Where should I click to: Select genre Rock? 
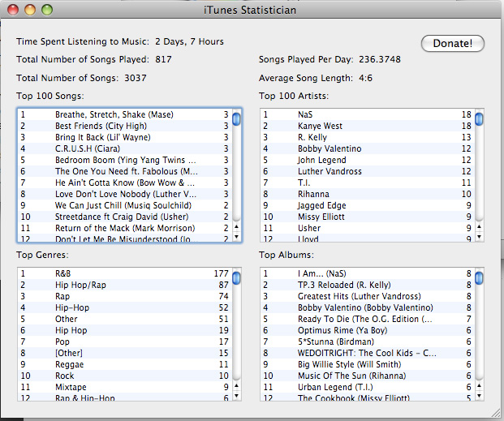point(125,376)
